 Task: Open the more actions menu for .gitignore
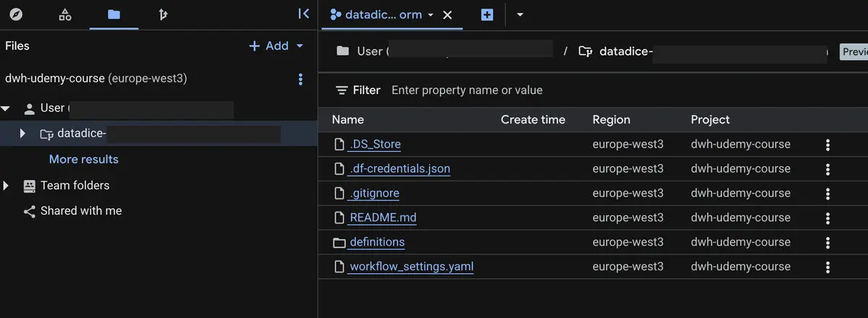tap(827, 194)
